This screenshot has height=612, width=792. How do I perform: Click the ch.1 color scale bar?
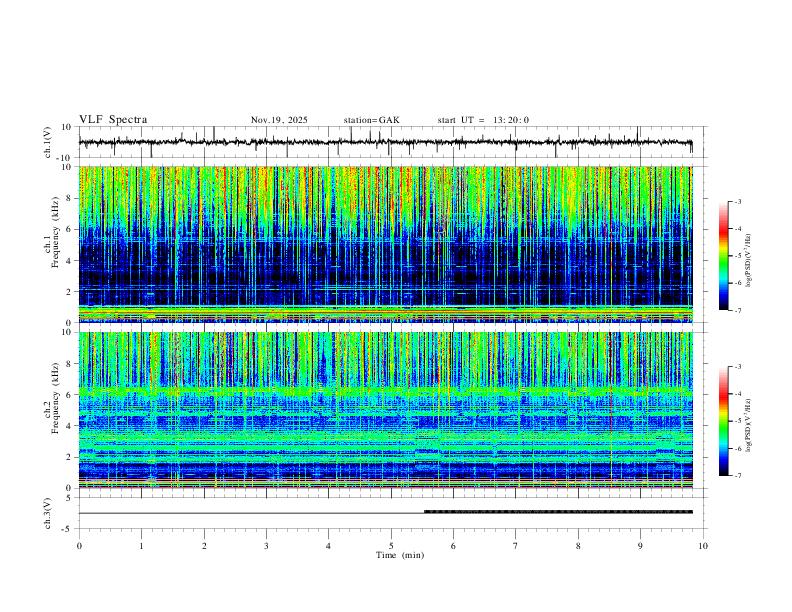pos(723,255)
